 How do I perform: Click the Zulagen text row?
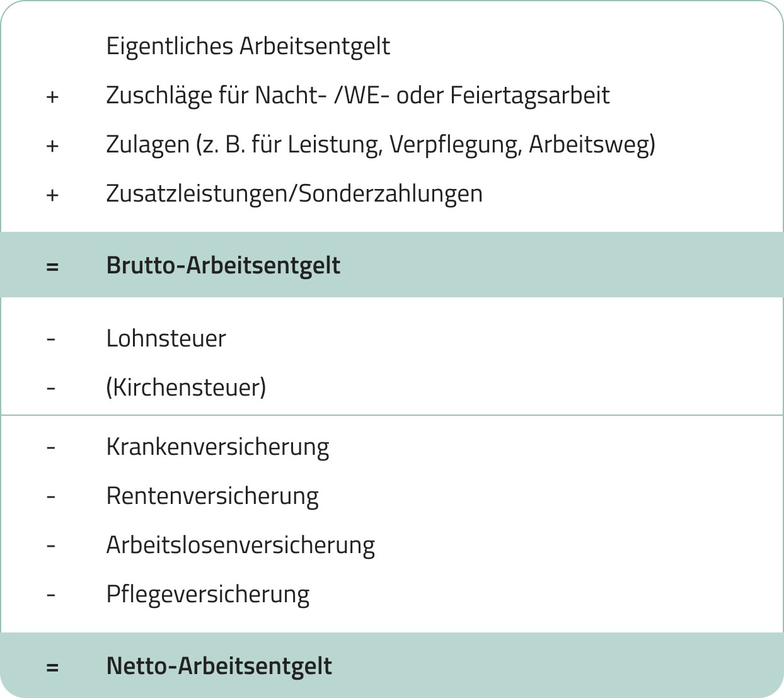click(380, 145)
